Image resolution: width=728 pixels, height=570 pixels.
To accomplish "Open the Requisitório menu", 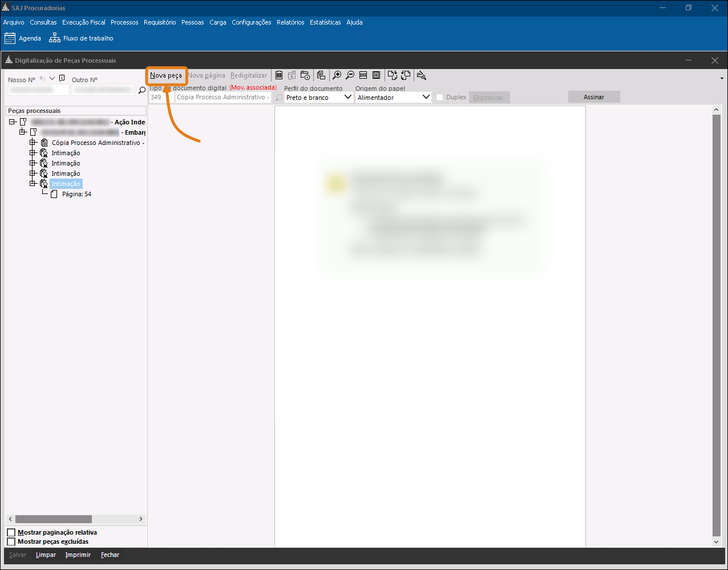I will coord(160,23).
